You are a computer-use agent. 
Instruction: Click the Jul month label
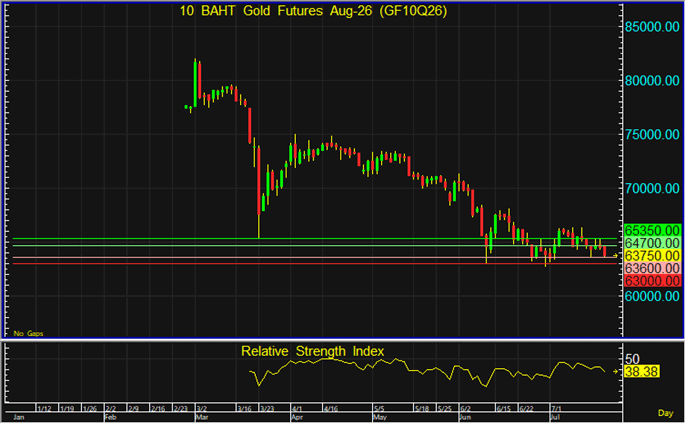click(x=555, y=418)
